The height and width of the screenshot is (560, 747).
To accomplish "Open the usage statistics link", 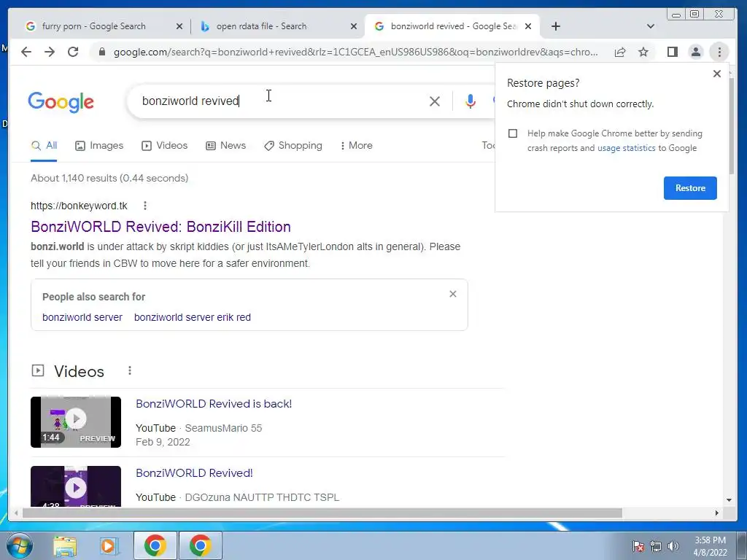I will click(x=627, y=148).
